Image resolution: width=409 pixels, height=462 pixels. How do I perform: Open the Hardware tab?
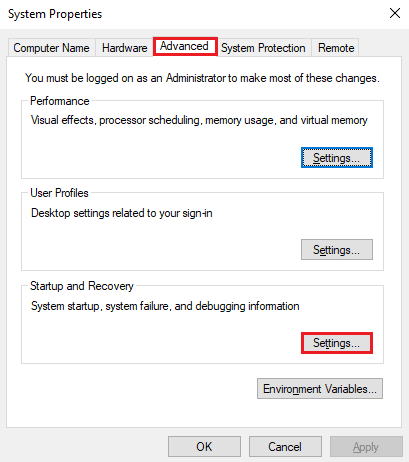pos(124,48)
